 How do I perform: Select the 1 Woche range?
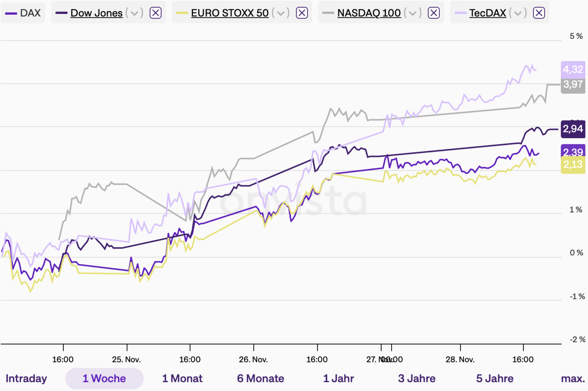coord(104,378)
